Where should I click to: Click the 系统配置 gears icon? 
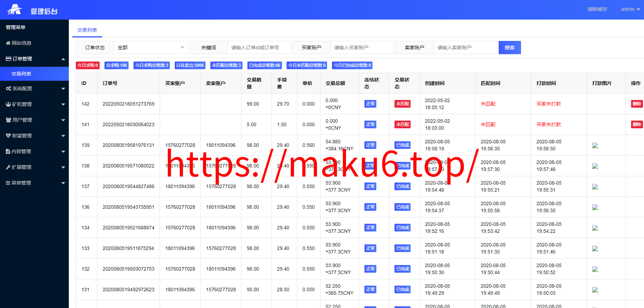(x=8, y=88)
